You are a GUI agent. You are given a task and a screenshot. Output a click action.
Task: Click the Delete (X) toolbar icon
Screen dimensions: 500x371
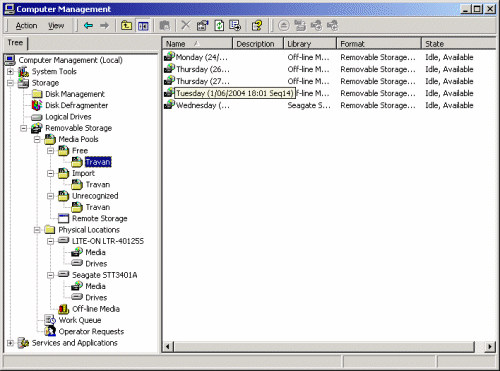[186, 25]
